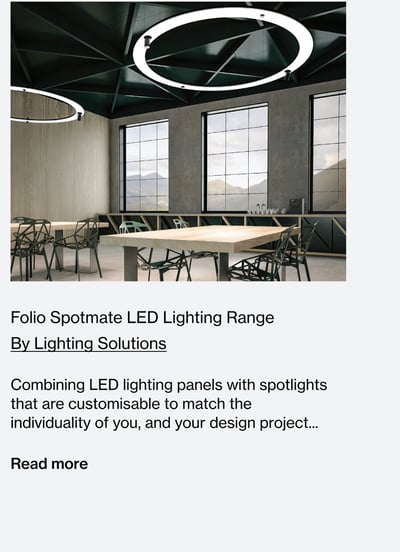Open the By Lighting Solutions link
This screenshot has height=552, width=400.
pos(88,344)
